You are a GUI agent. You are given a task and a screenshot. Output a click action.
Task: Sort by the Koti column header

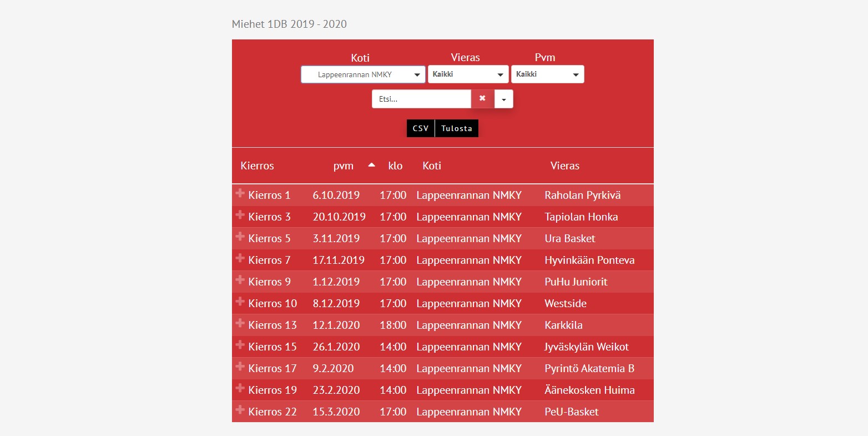pyautogui.click(x=432, y=166)
